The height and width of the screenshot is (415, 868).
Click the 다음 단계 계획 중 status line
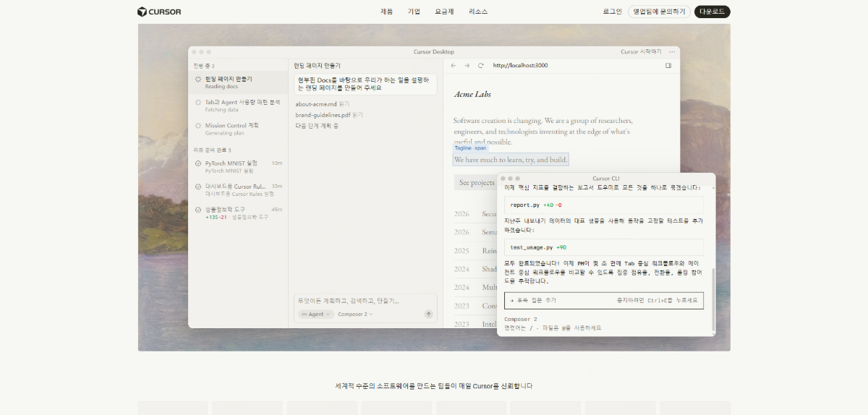(317, 126)
